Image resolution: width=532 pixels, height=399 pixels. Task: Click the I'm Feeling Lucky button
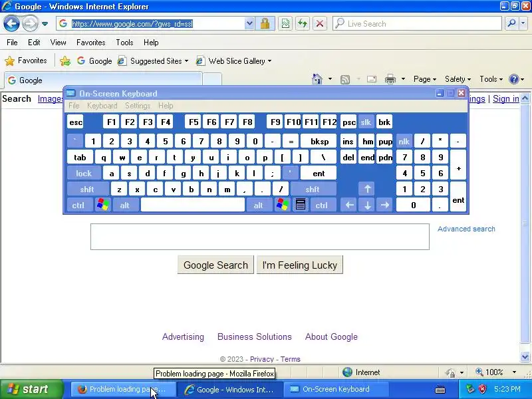300,265
